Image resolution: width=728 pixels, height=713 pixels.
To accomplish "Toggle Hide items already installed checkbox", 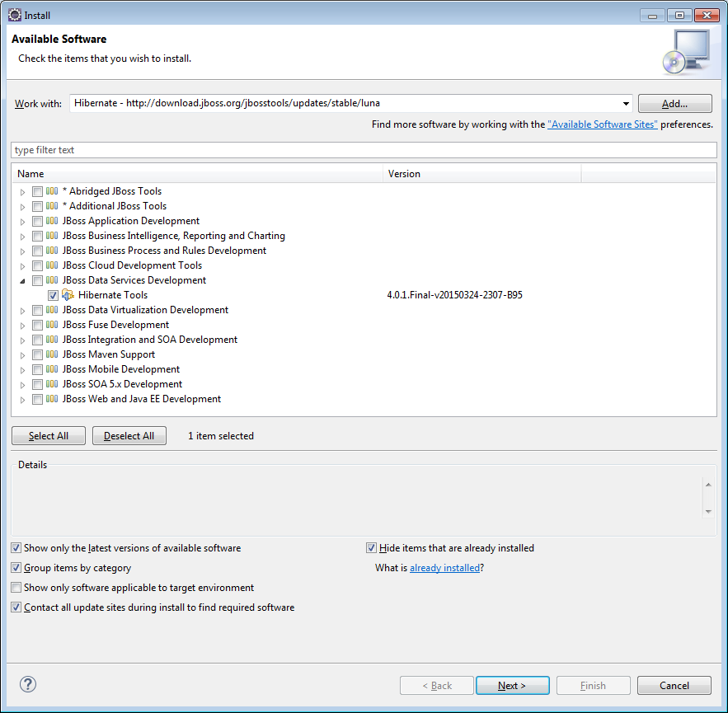I will [371, 548].
